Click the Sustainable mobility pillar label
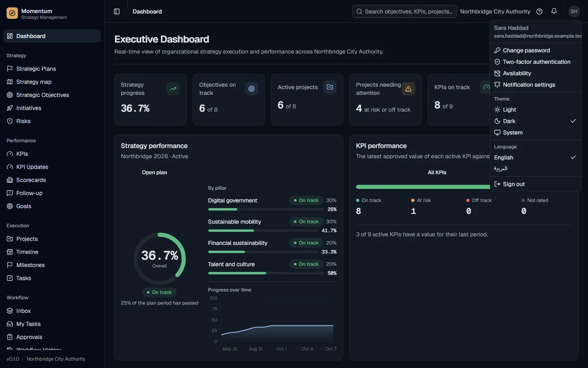The height and width of the screenshot is (368, 588). pyautogui.click(x=234, y=222)
